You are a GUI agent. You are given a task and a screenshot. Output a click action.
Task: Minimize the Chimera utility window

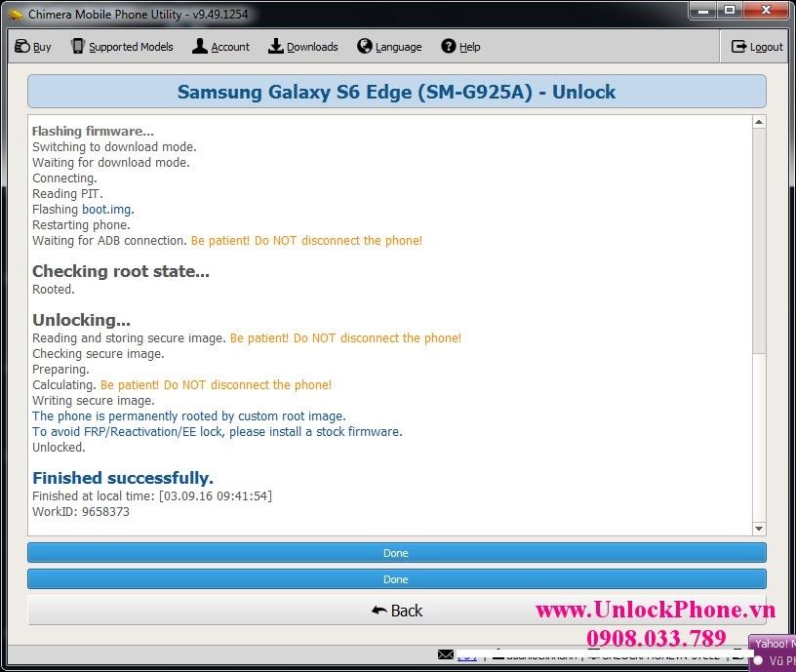(702, 10)
